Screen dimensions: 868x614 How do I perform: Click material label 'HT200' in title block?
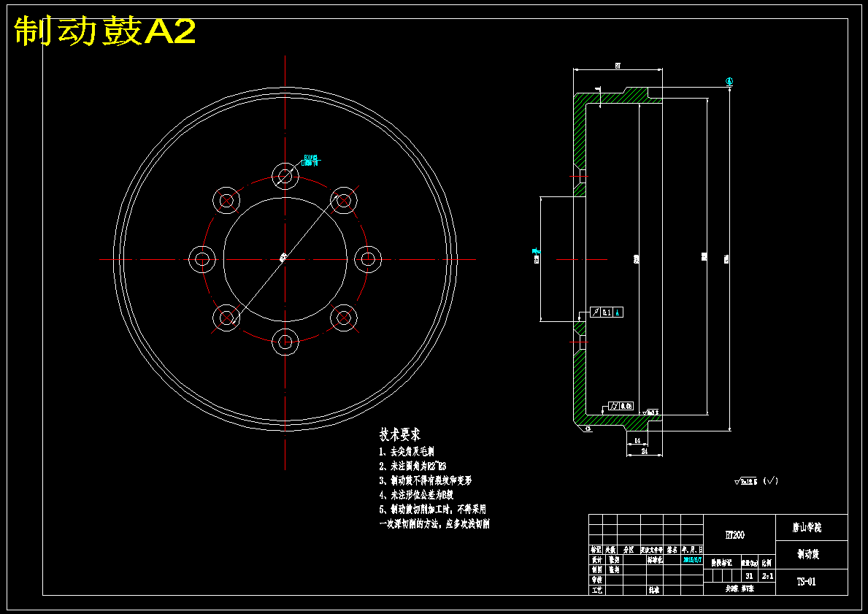pyautogui.click(x=735, y=535)
